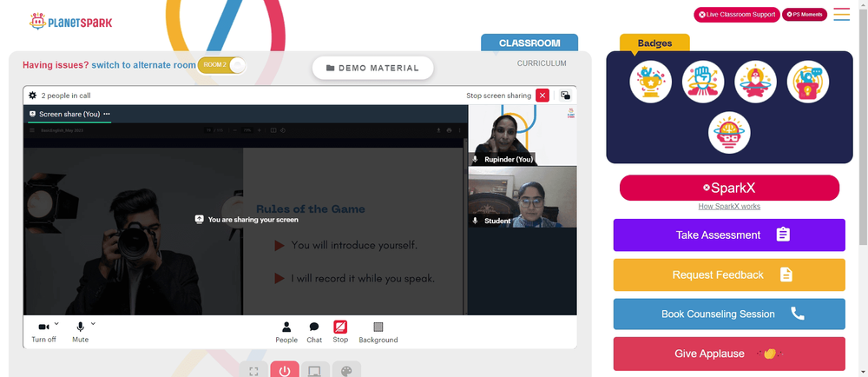Select the trophy star badge

pyautogui.click(x=650, y=82)
